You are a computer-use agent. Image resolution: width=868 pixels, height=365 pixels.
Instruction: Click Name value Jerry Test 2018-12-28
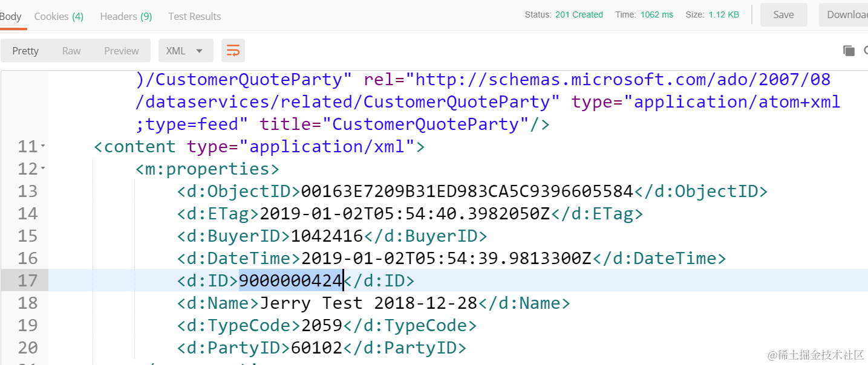tap(368, 303)
